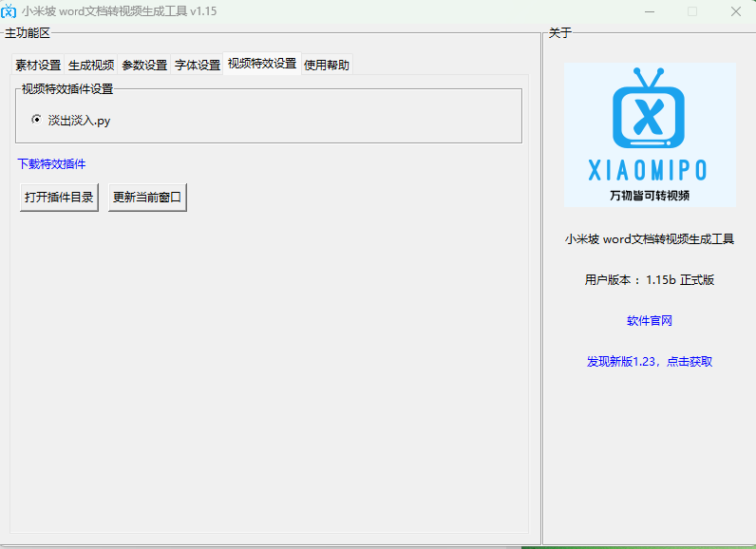Viewport: 756px width, 549px height.
Task: Select the 视频特效设置 tab
Action: pyautogui.click(x=262, y=64)
